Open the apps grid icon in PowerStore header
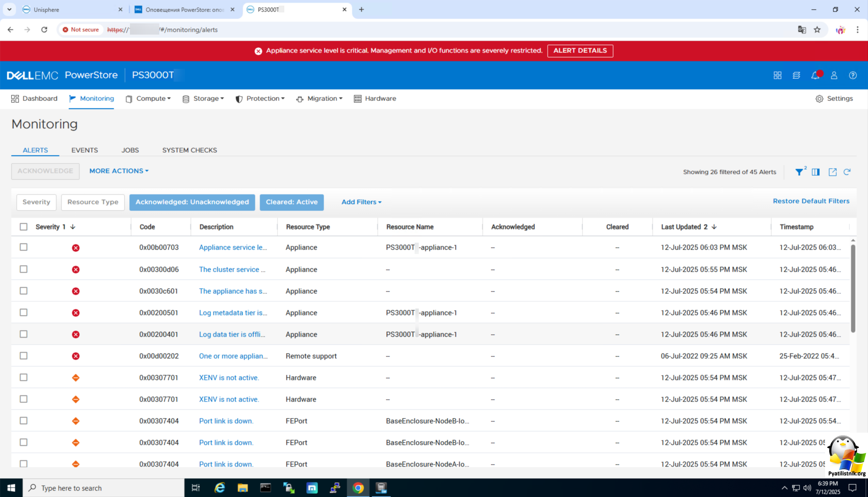 click(x=777, y=75)
